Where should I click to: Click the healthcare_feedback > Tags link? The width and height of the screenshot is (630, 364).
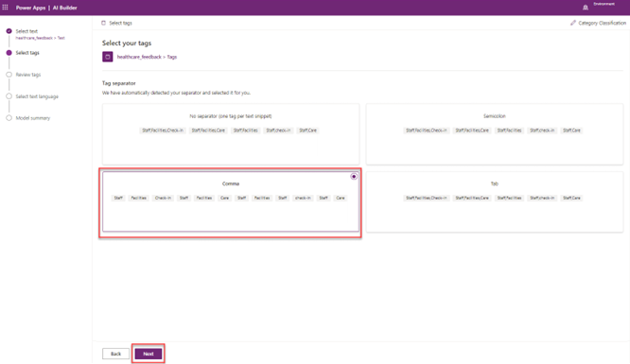pyautogui.click(x=147, y=57)
